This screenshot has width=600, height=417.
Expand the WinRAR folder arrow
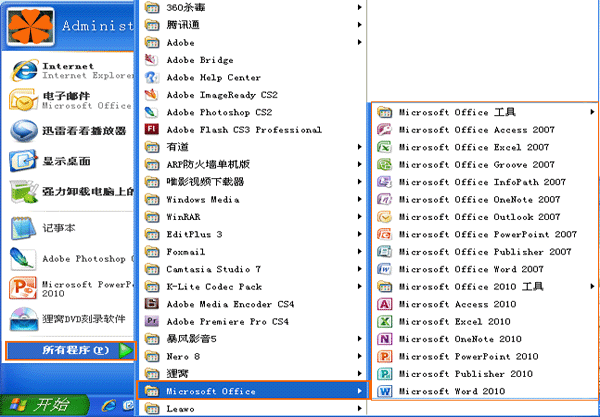(x=360, y=217)
